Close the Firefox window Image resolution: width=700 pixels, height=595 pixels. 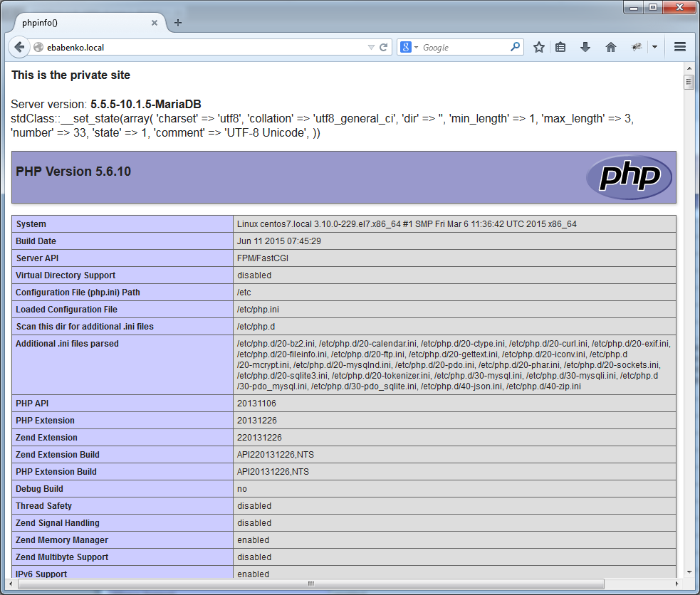tap(679, 8)
